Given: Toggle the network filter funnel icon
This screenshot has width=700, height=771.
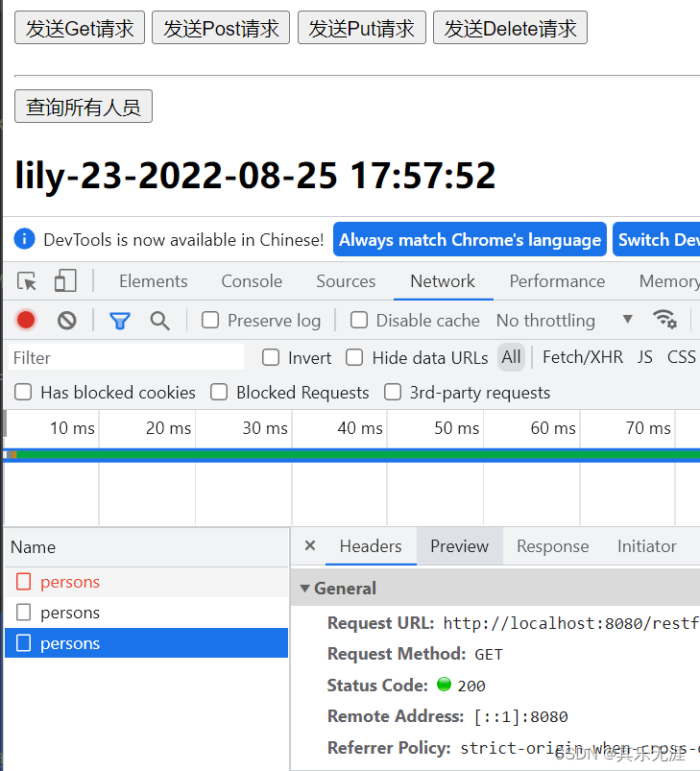Looking at the screenshot, I should coord(120,321).
